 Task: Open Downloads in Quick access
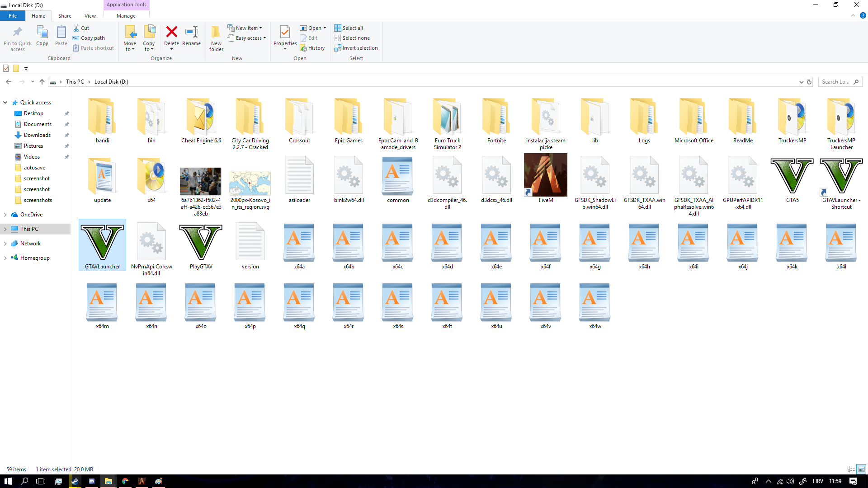pos(37,135)
